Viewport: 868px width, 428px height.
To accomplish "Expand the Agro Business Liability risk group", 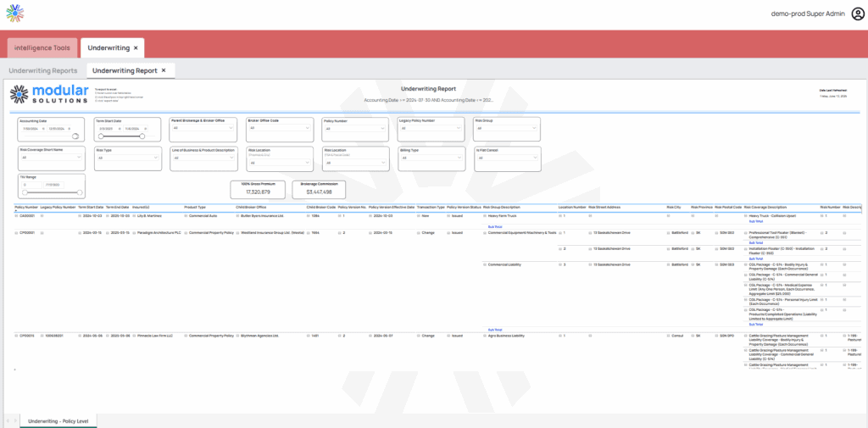I will pos(485,336).
